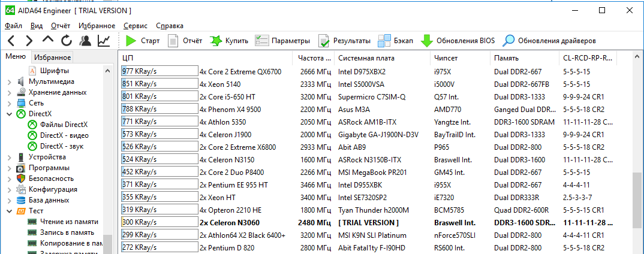Image resolution: width=644 pixels, height=254 pixels.
Task: Click the Отчёт report page icon
Action: (173, 41)
